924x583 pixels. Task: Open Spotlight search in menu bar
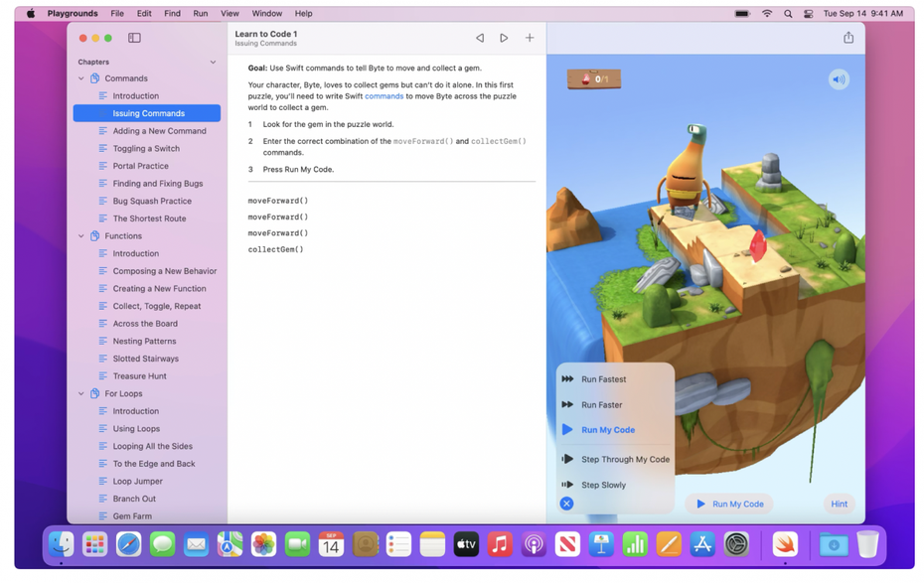[788, 14]
